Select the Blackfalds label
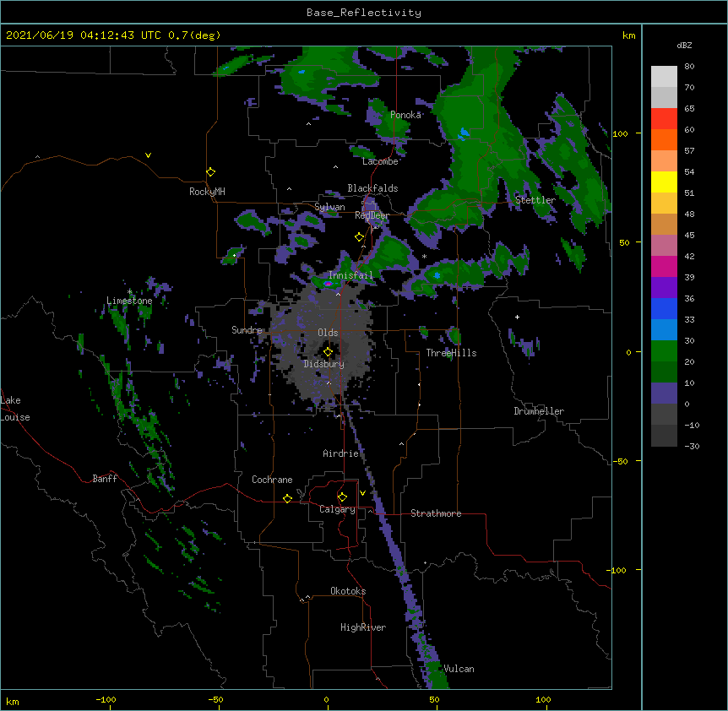The height and width of the screenshot is (711, 728). pos(372,188)
